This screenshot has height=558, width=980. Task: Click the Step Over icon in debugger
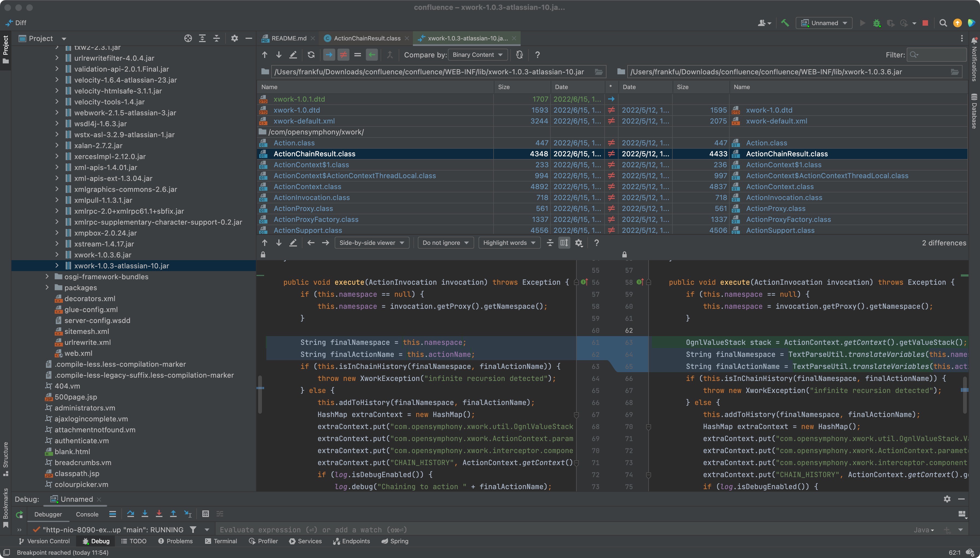pos(130,514)
